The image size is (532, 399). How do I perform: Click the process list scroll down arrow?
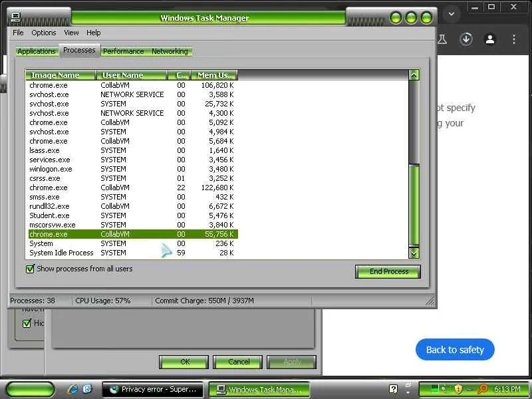(x=414, y=253)
